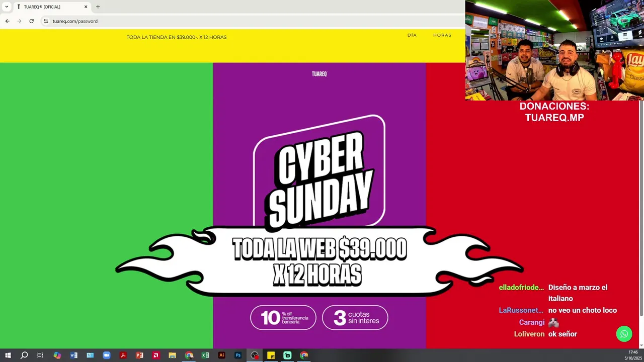Go forward in the browser
This screenshot has width=644, height=362.
coord(19,21)
